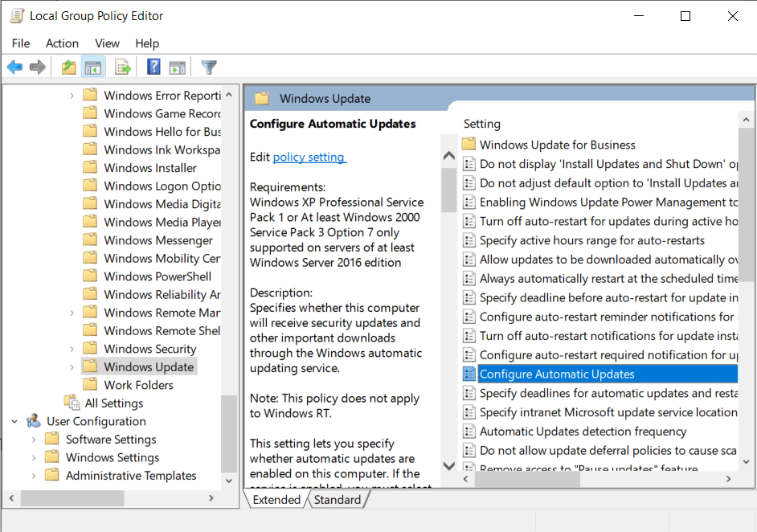The height and width of the screenshot is (532, 757).
Task: Click folder icon of Windows Update for Business
Action: click(469, 145)
